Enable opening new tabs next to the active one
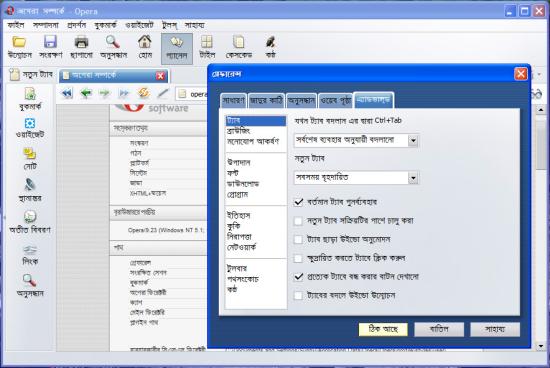Viewport: 550px width, 368px height. click(299, 221)
